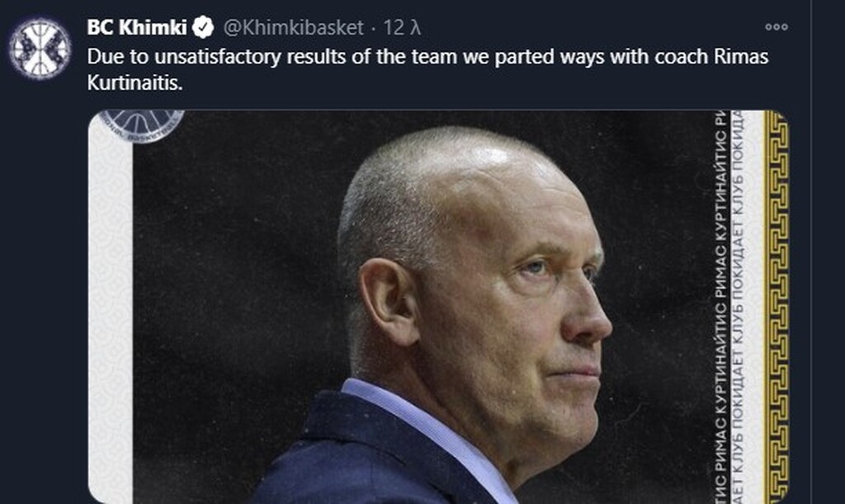Click the gold Greek-key border on the photo
Viewport: 845px width, 504px height.
776,305
